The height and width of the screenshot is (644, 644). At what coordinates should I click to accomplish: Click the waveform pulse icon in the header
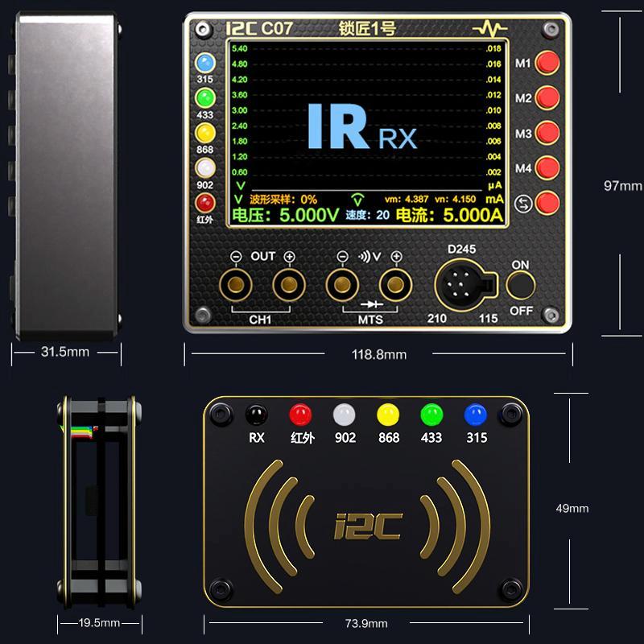click(490, 30)
